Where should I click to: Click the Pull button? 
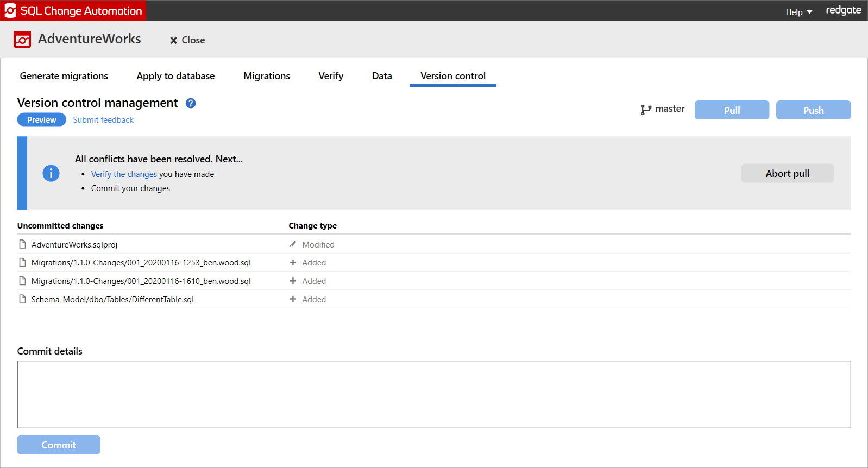[x=732, y=110]
